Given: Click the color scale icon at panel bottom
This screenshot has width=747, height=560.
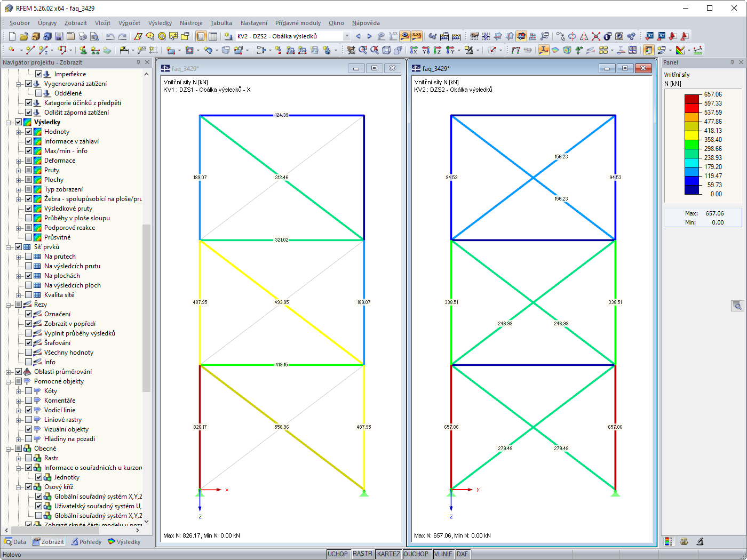Looking at the screenshot, I should 669,541.
